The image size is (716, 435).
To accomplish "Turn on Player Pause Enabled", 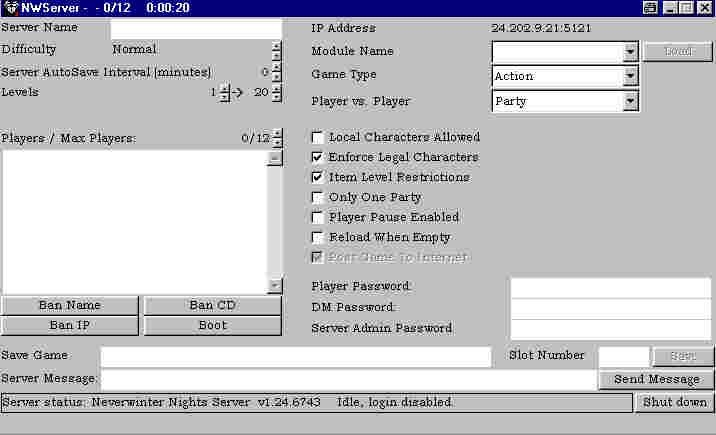I will point(318,217).
